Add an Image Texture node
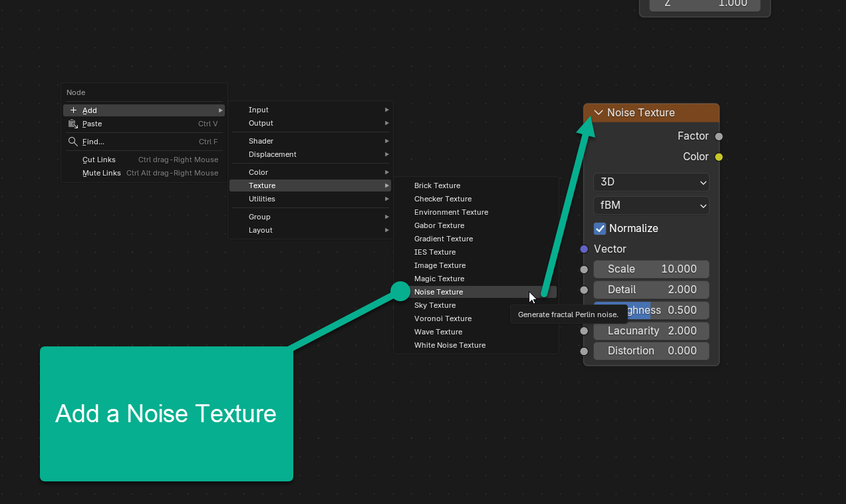This screenshot has width=846, height=504. [476, 265]
